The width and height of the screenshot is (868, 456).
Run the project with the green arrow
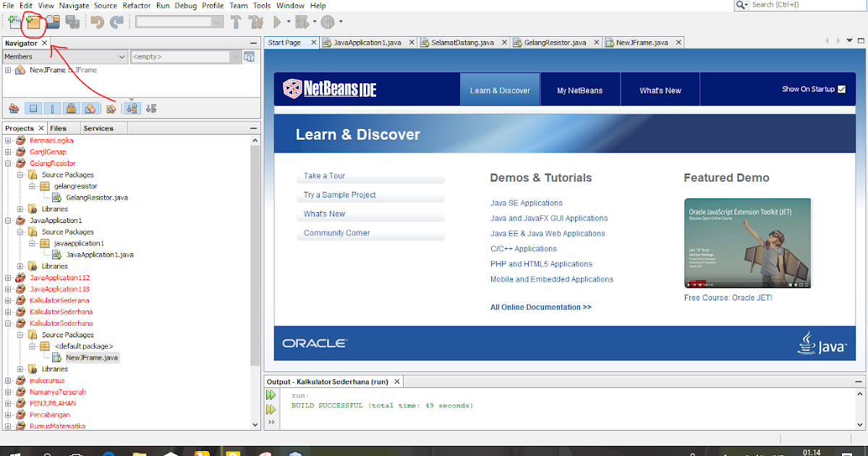pyautogui.click(x=277, y=22)
